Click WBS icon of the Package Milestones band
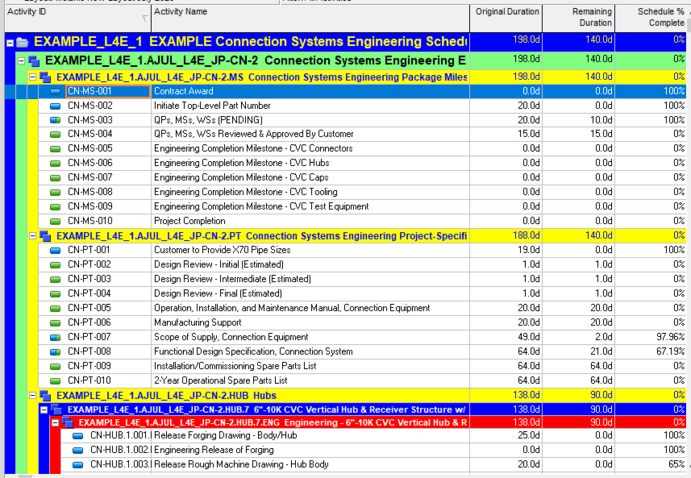Viewport: 691px width, 478px height. [45, 78]
